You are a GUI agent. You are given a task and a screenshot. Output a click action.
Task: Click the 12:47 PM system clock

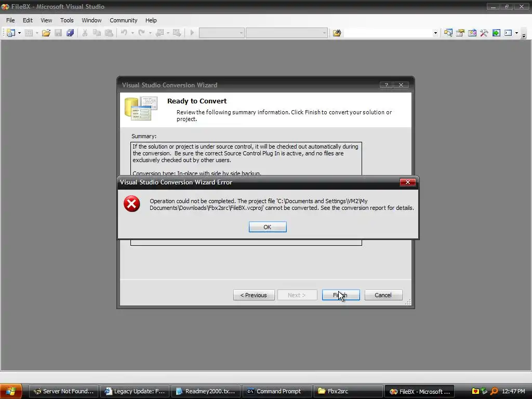(513, 391)
